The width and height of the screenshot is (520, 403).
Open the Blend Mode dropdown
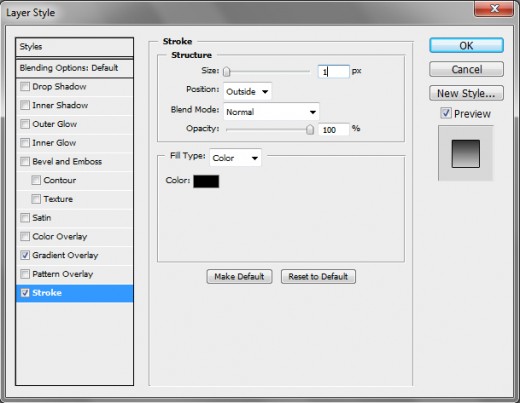271,112
